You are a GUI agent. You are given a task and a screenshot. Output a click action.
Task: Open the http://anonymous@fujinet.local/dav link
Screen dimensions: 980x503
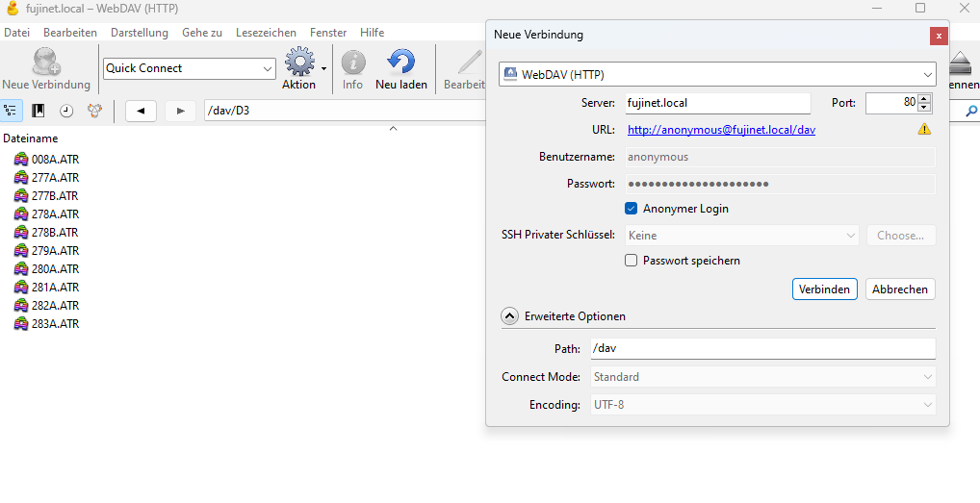721,130
